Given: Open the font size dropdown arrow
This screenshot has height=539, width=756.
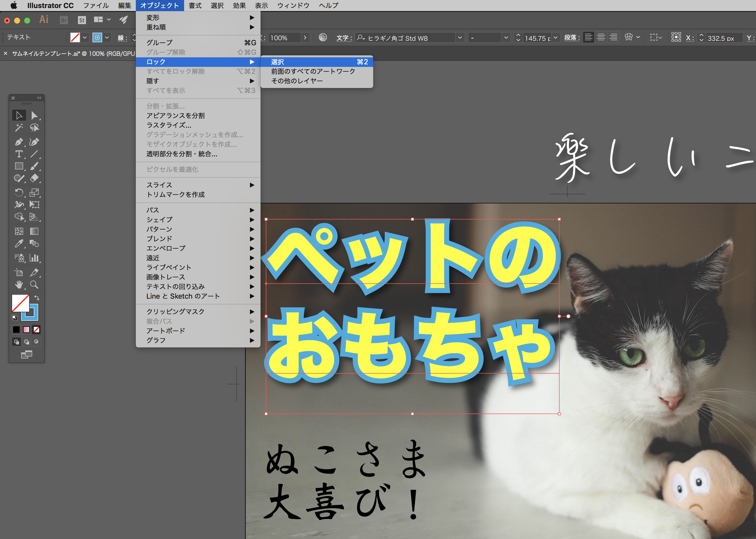Looking at the screenshot, I should (x=556, y=37).
